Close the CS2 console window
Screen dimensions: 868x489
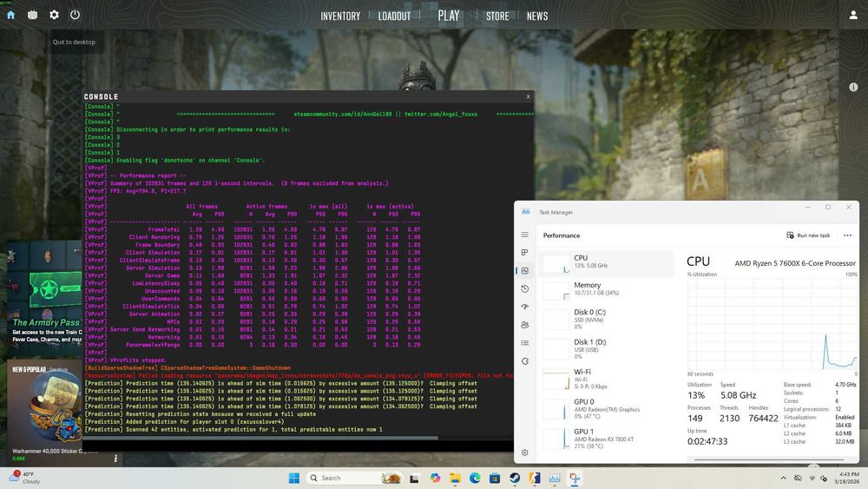click(528, 96)
